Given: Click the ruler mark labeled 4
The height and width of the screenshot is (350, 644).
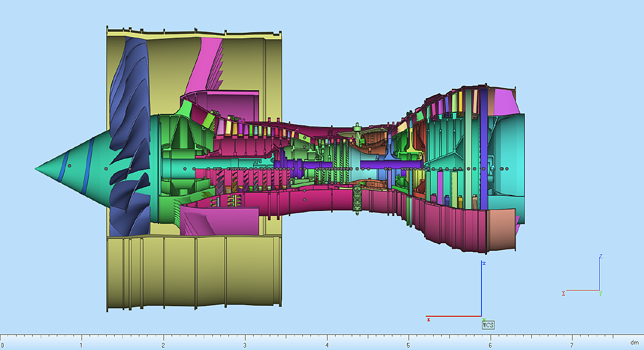Looking at the screenshot, I should tap(327, 344).
